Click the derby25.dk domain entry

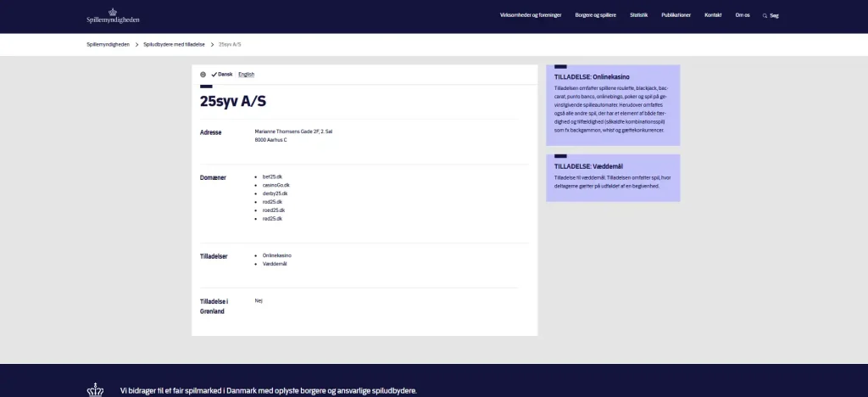pyautogui.click(x=275, y=193)
